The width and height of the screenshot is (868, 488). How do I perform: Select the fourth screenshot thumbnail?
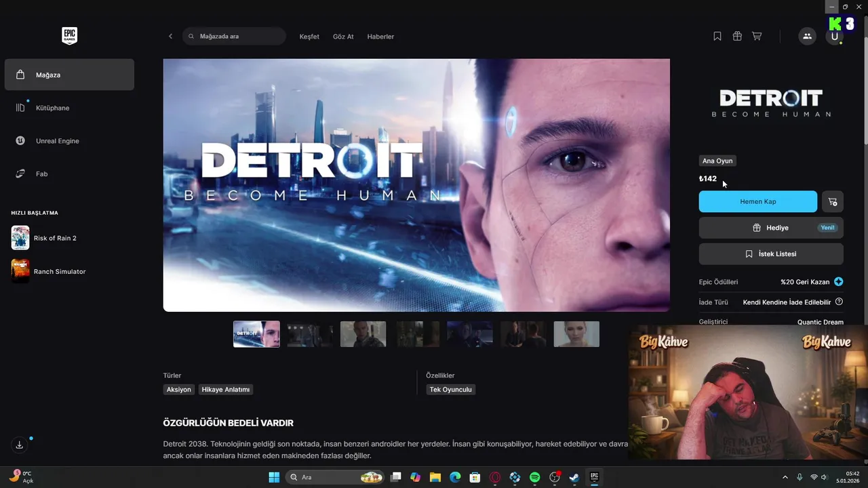pos(417,334)
